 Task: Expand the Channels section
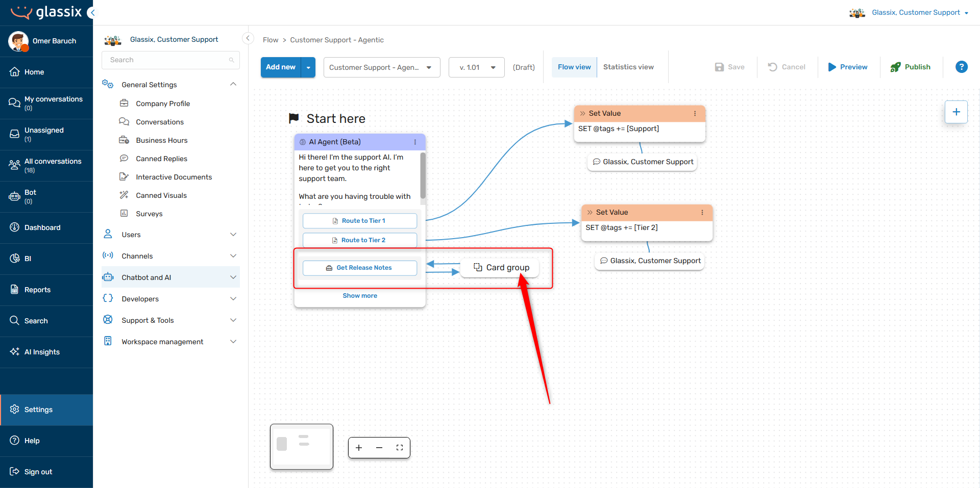(170, 256)
